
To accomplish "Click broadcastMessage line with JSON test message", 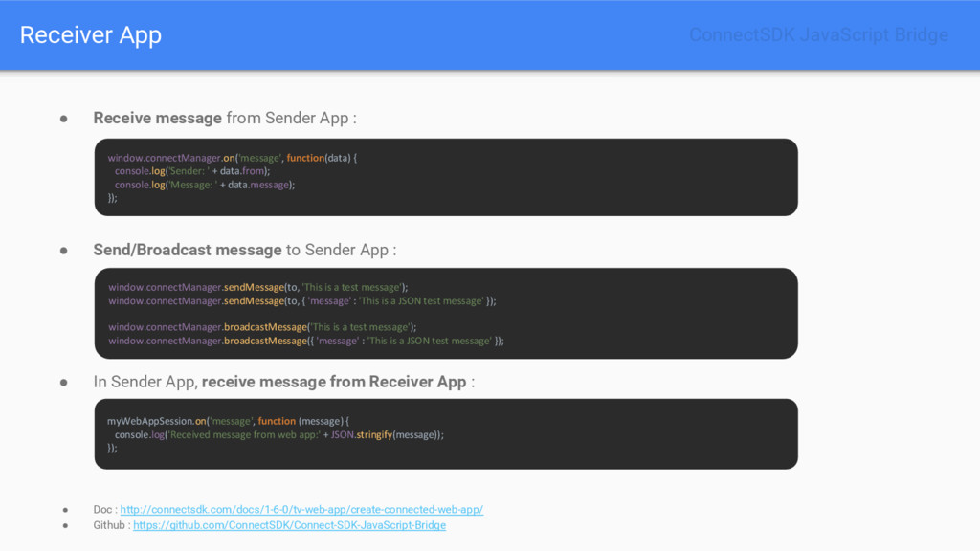I will click(x=306, y=342).
